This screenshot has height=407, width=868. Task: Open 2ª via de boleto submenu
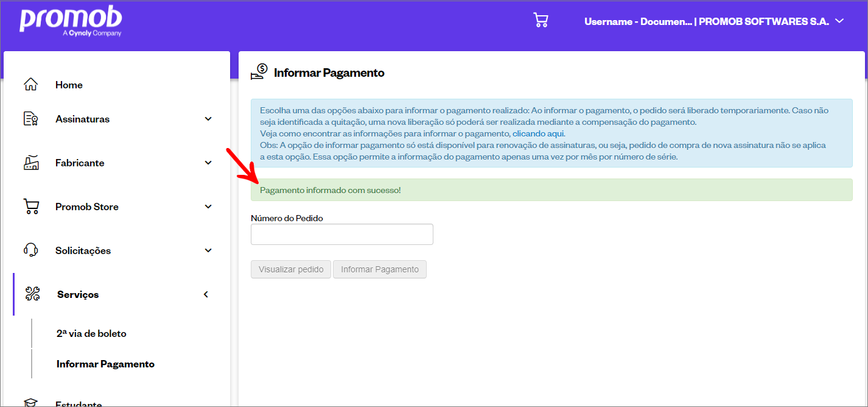tap(91, 333)
